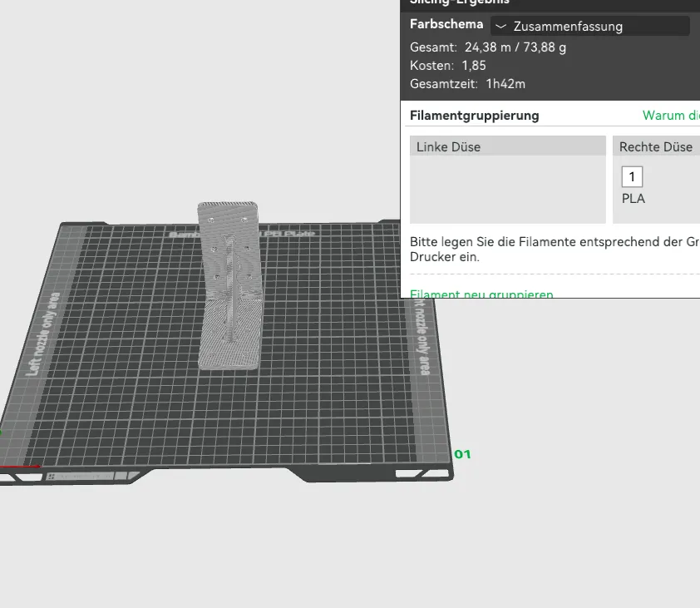This screenshot has height=608, width=700.
Task: Click the sliced gray model on the plate
Action: pos(229,286)
